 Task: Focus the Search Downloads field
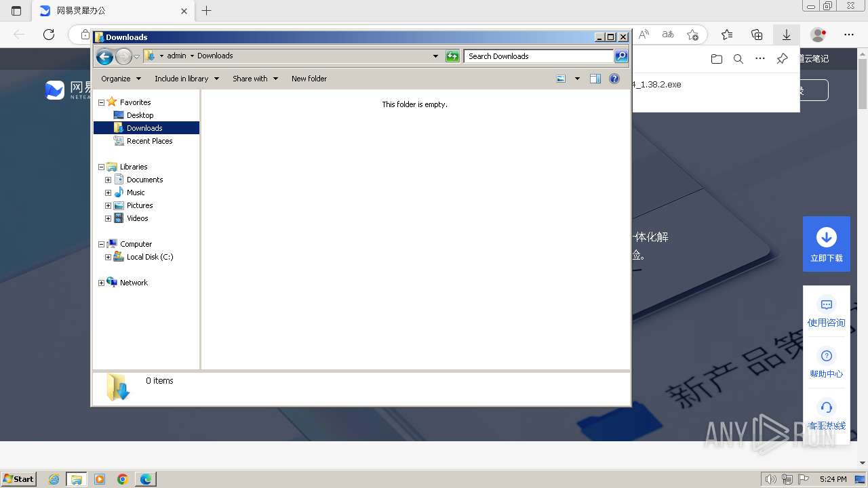tap(539, 56)
